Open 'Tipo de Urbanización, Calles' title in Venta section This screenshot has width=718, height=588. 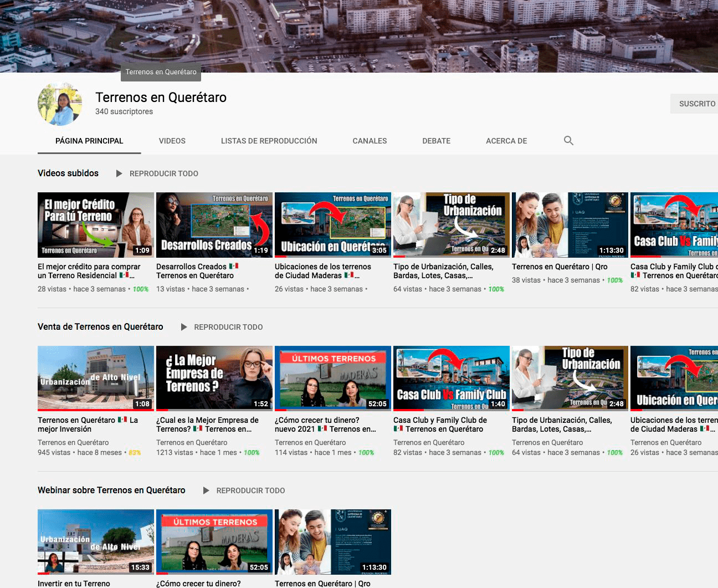click(562, 425)
